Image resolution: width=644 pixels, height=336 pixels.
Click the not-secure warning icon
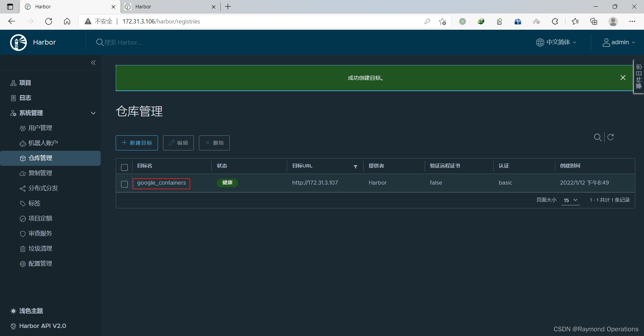pos(88,21)
